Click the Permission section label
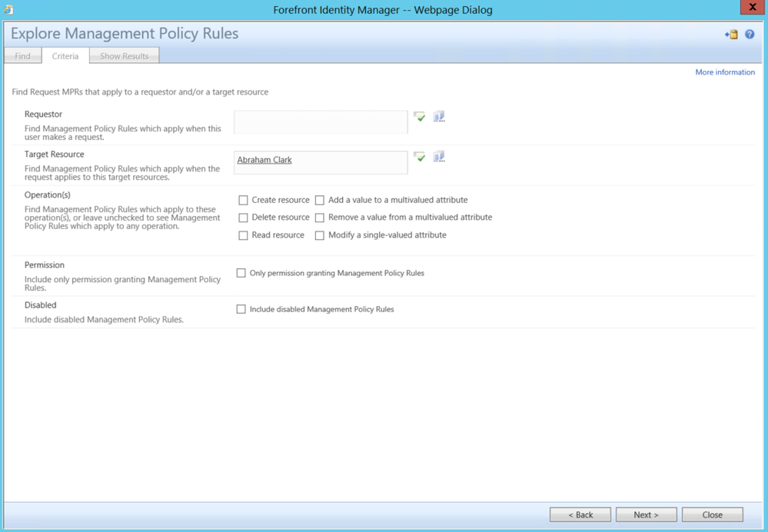Image resolution: width=768 pixels, height=532 pixels. click(45, 265)
